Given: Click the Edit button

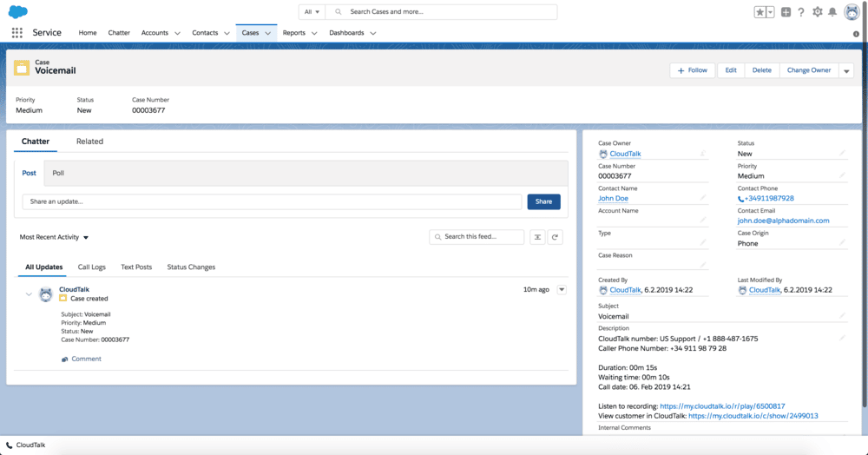Looking at the screenshot, I should 731,70.
